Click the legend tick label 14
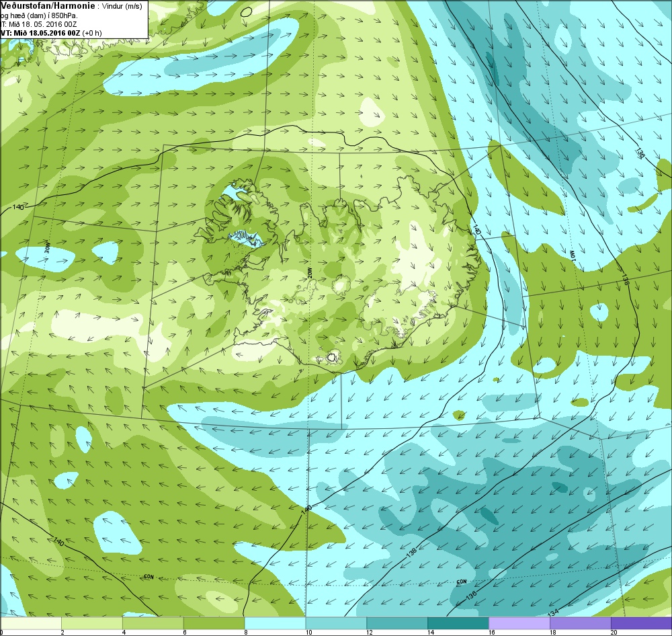The height and width of the screenshot is (636, 672). click(430, 632)
